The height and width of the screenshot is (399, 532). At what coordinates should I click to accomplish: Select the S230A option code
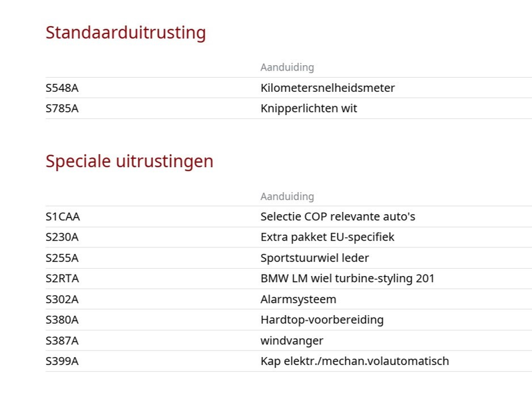[x=62, y=237]
